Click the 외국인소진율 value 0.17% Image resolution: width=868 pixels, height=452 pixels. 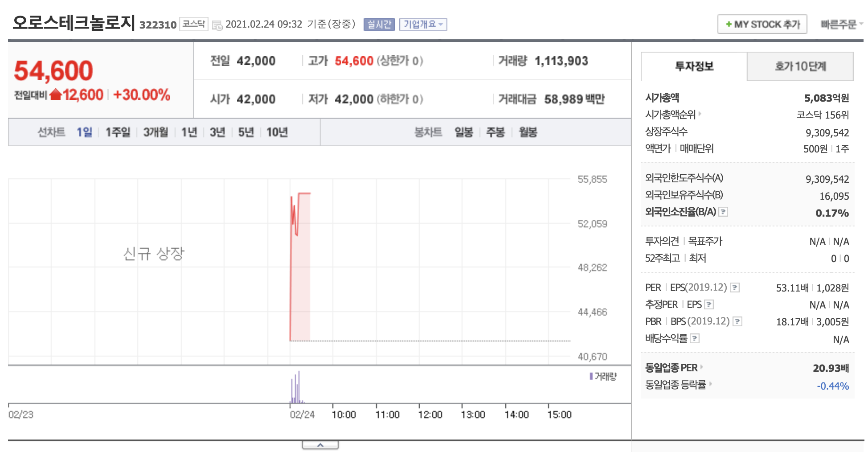[832, 213]
